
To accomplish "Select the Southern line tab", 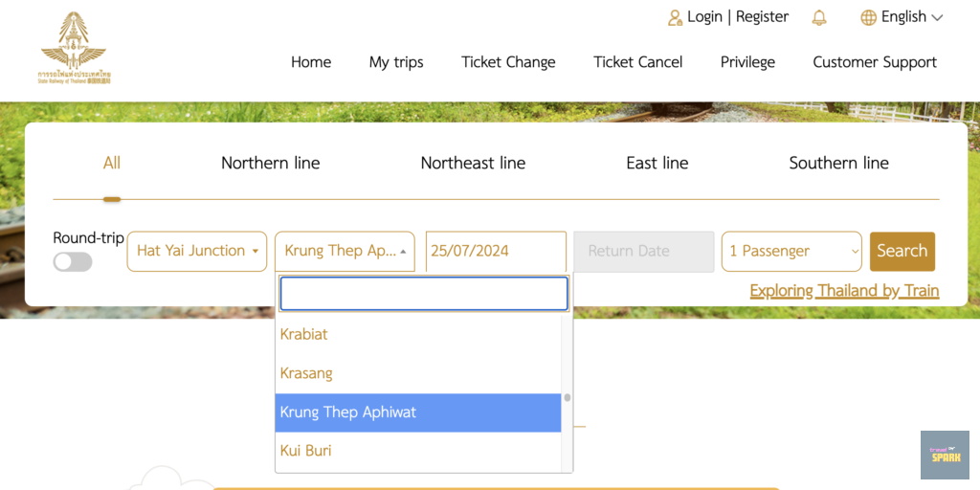I will [838, 163].
